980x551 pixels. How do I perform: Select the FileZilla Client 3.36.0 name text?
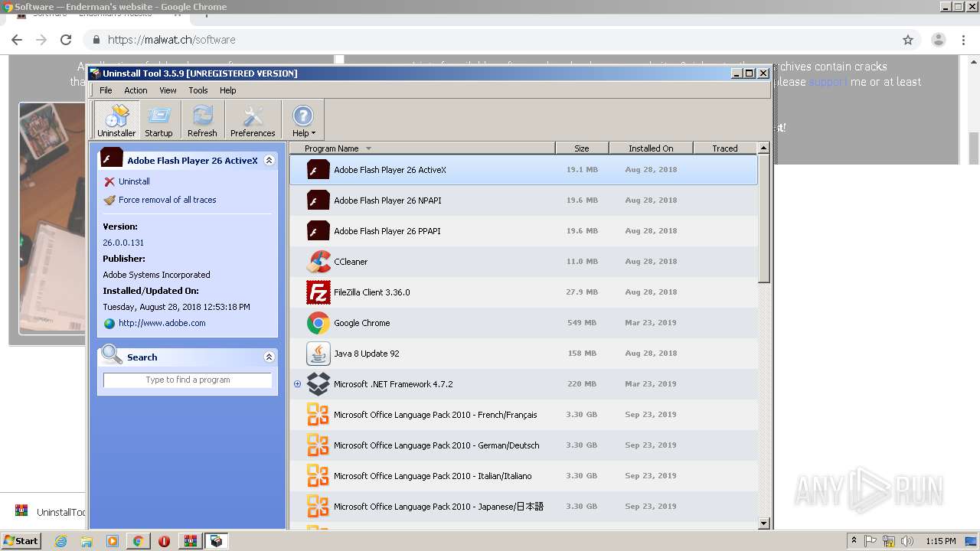(371, 292)
